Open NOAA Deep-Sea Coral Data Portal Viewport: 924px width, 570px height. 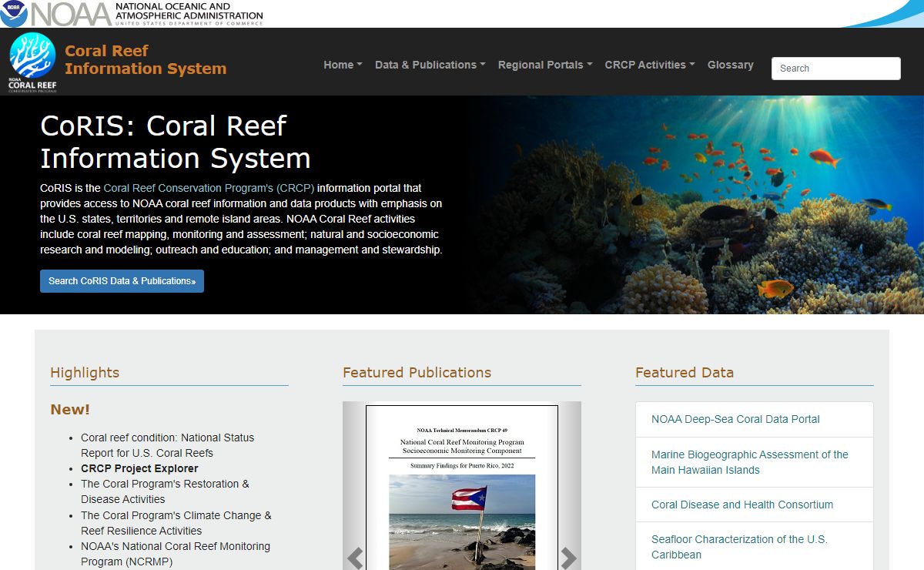coord(735,419)
